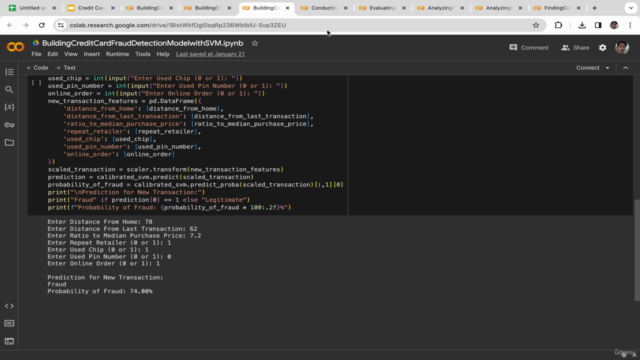Open the find and replace search icon
Image resolution: width=640 pixels, height=360 pixels.
9,89
